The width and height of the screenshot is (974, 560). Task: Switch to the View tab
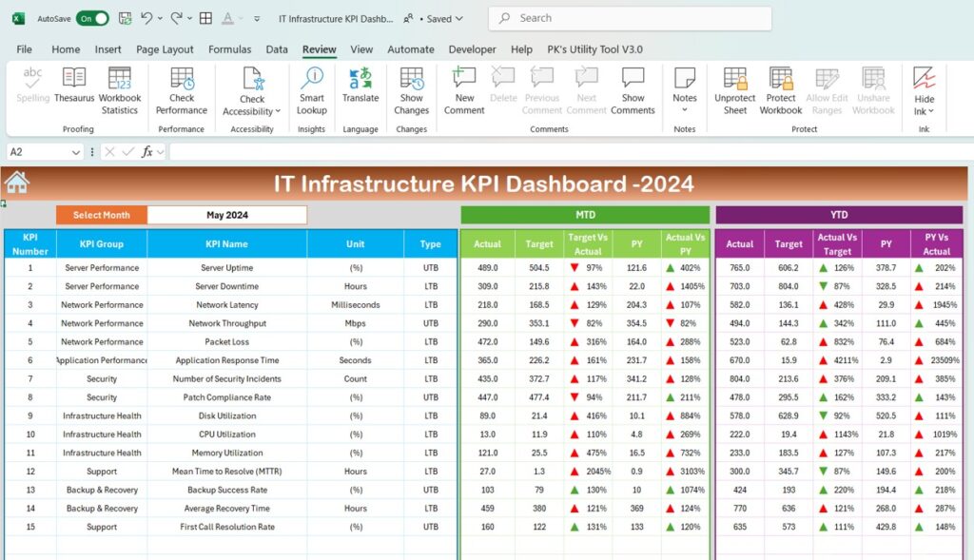point(361,49)
